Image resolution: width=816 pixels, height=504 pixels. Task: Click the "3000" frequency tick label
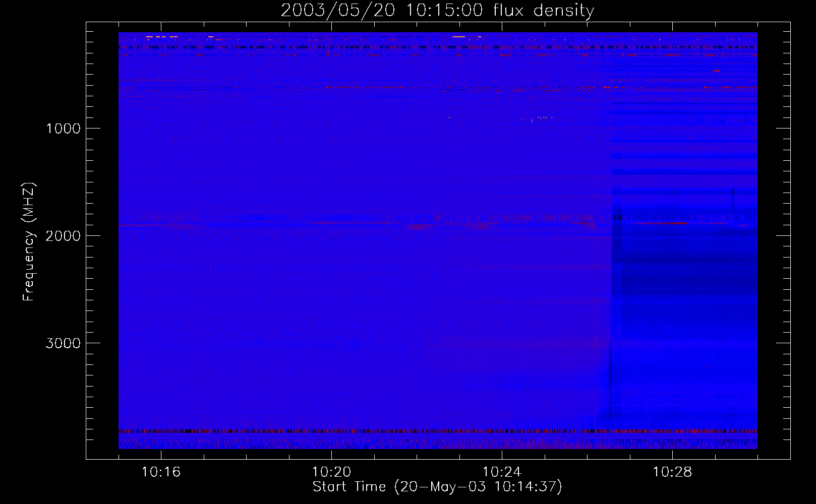63,343
